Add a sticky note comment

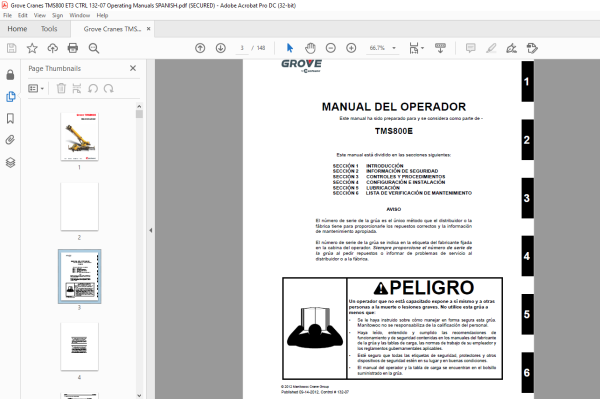470,48
